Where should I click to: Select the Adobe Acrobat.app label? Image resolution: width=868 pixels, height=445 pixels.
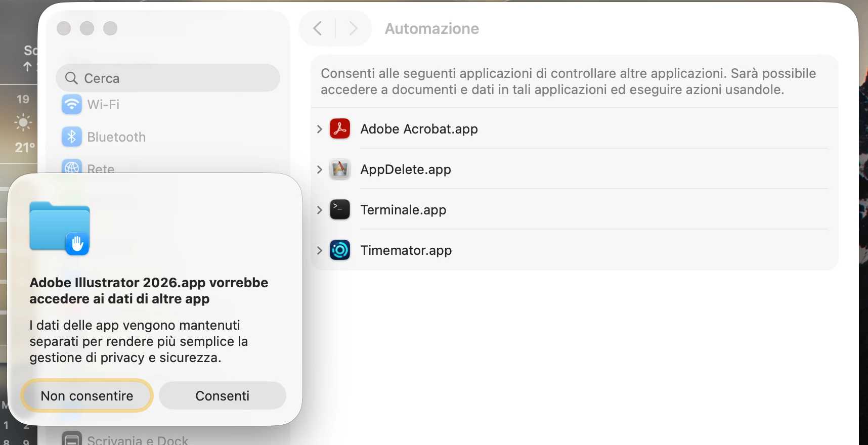point(419,129)
